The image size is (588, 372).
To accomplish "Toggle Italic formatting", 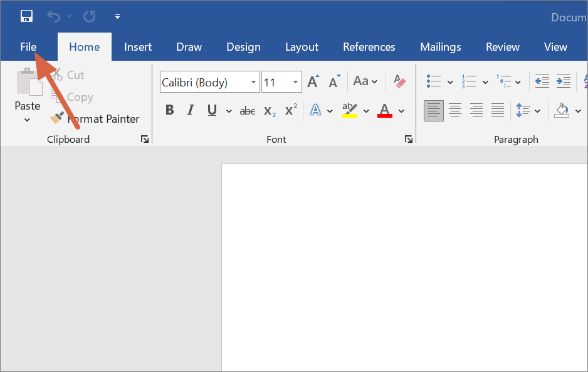I will [x=191, y=111].
